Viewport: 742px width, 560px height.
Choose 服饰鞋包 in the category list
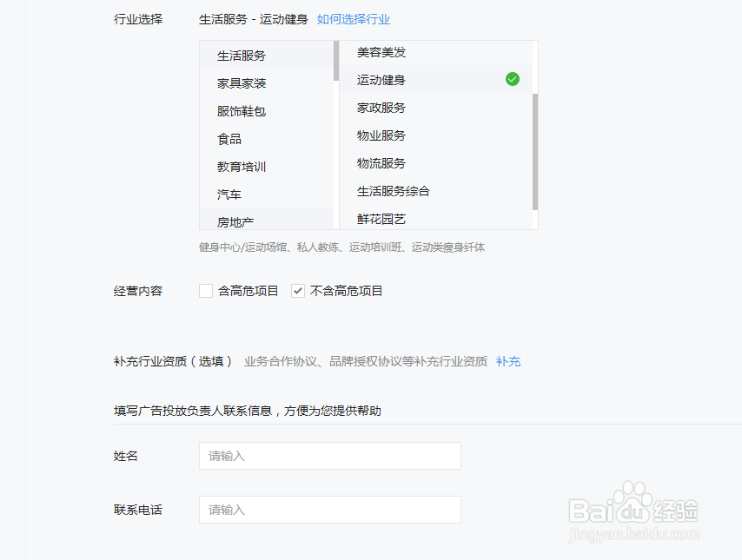tap(267, 111)
